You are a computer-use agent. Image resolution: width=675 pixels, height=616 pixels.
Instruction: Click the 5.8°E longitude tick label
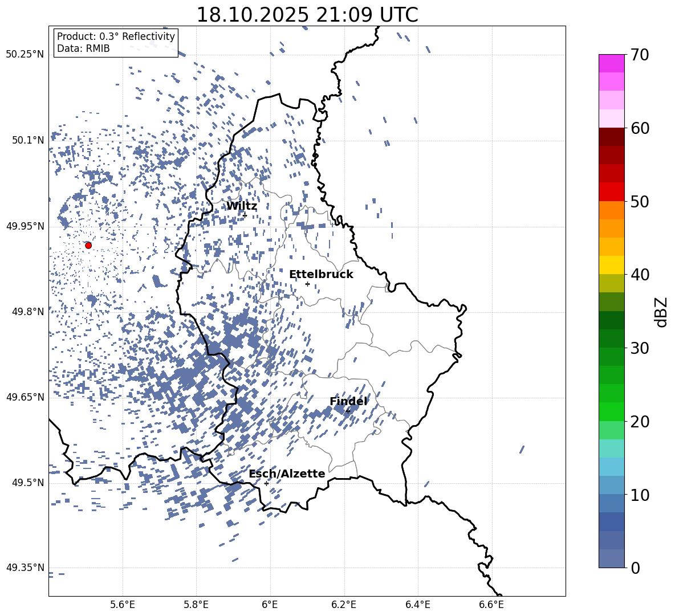pos(196,605)
